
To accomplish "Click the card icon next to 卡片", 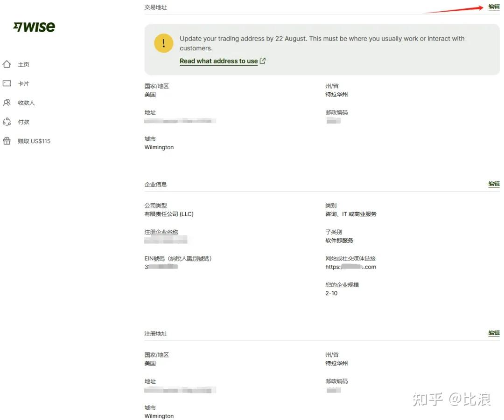I will coord(7,83).
